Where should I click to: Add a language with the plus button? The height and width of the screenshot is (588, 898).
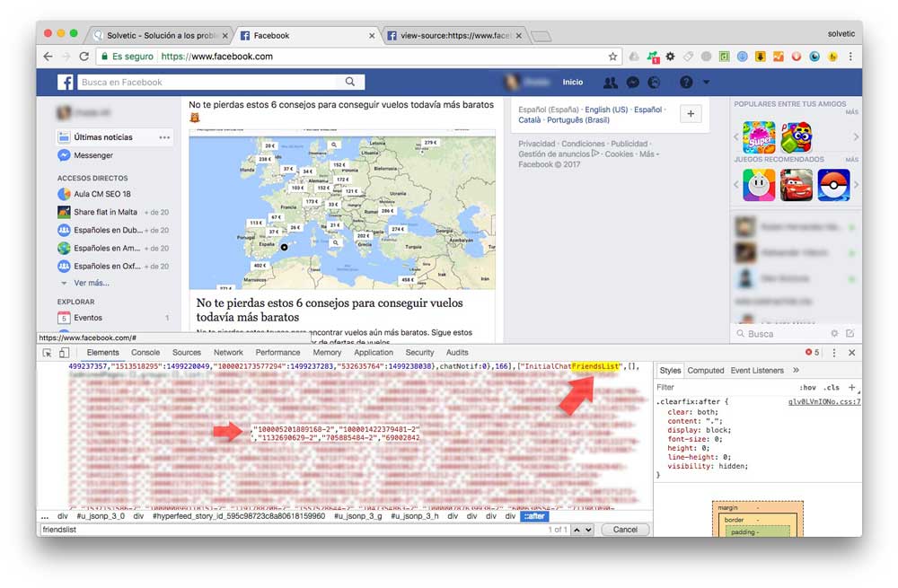click(691, 114)
